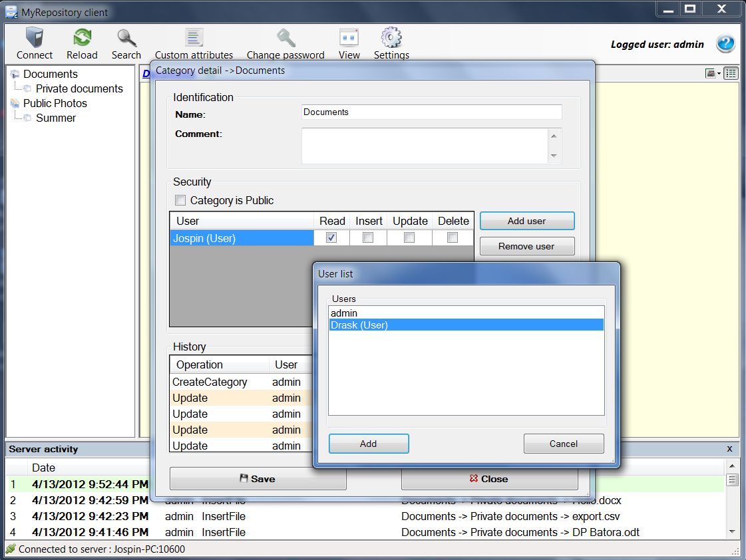Click Connected to server status text
Screen dimensions: 746x560
click(102, 549)
